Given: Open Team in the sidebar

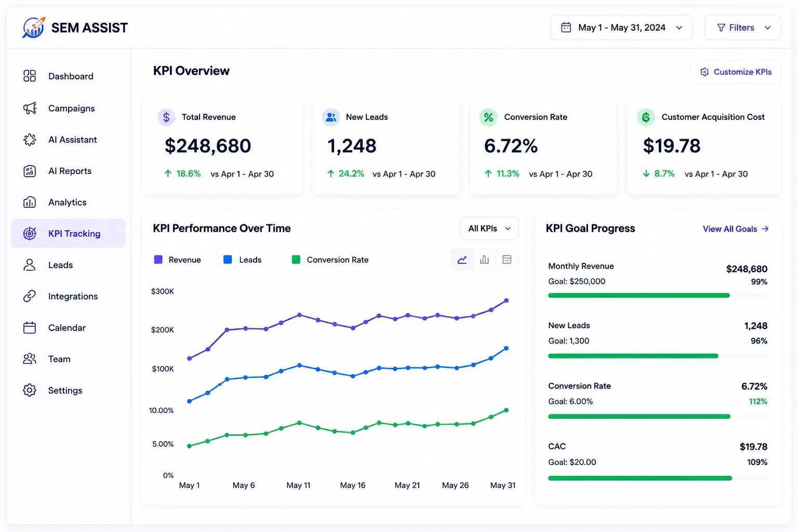Looking at the screenshot, I should [x=69, y=359].
